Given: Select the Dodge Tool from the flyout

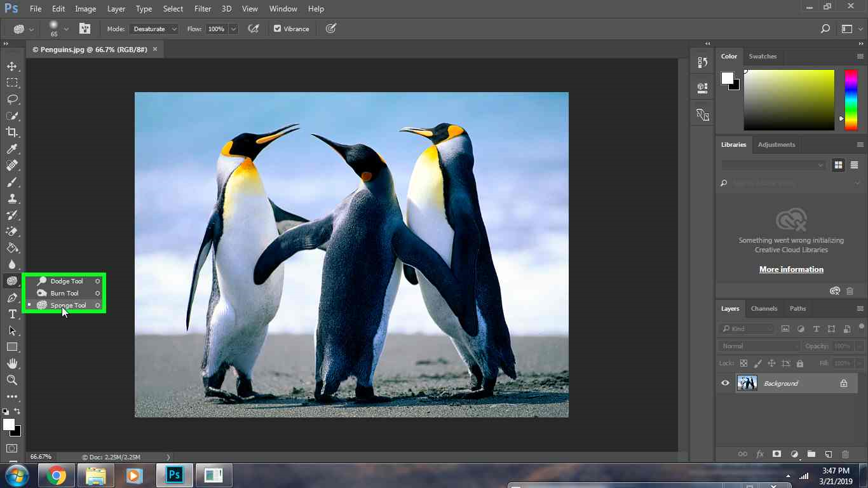Looking at the screenshot, I should click(65, 281).
